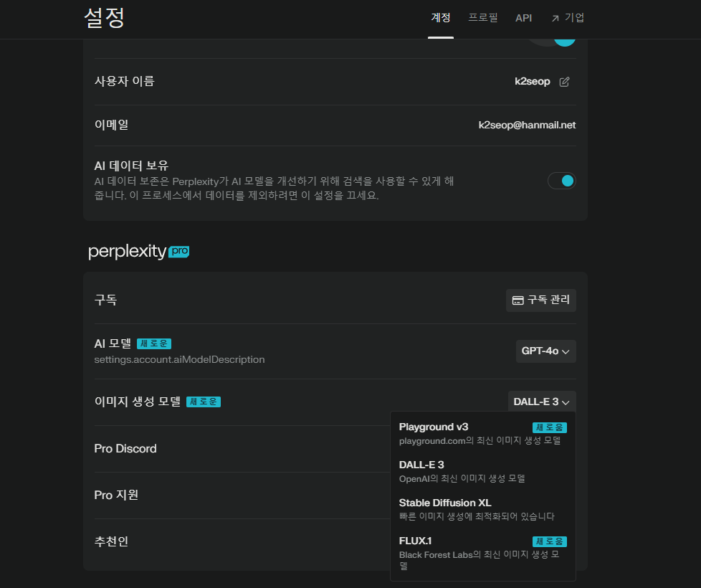The image size is (701, 588).
Task: Click the 구독 관리 button
Action: tap(541, 300)
